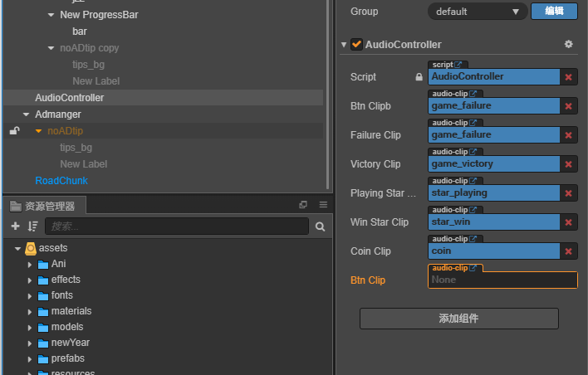588x375 pixels.
Task: Toggle the lock on noADtip node
Action: tap(14, 131)
